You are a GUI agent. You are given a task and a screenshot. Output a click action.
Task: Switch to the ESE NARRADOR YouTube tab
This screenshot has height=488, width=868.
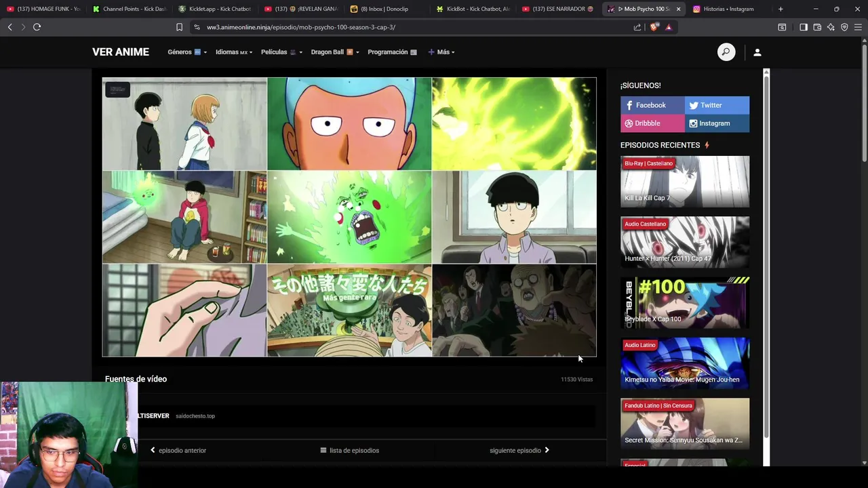[559, 9]
